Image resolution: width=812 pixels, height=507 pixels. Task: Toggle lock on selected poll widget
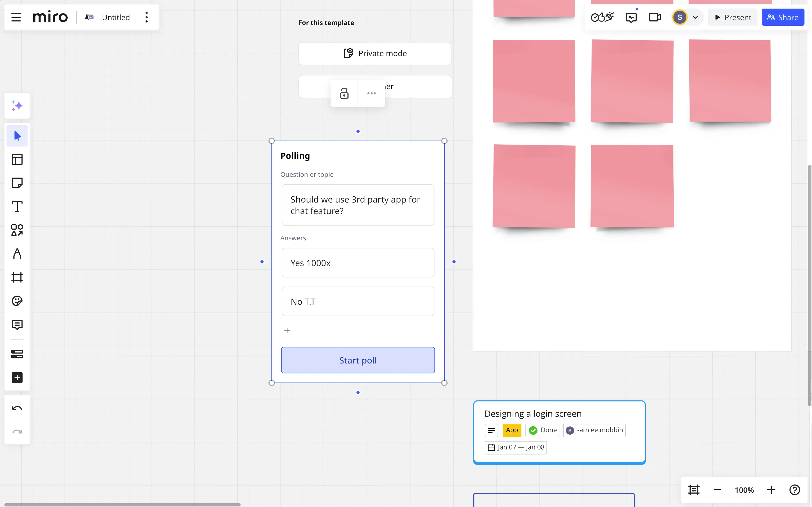pyautogui.click(x=344, y=93)
